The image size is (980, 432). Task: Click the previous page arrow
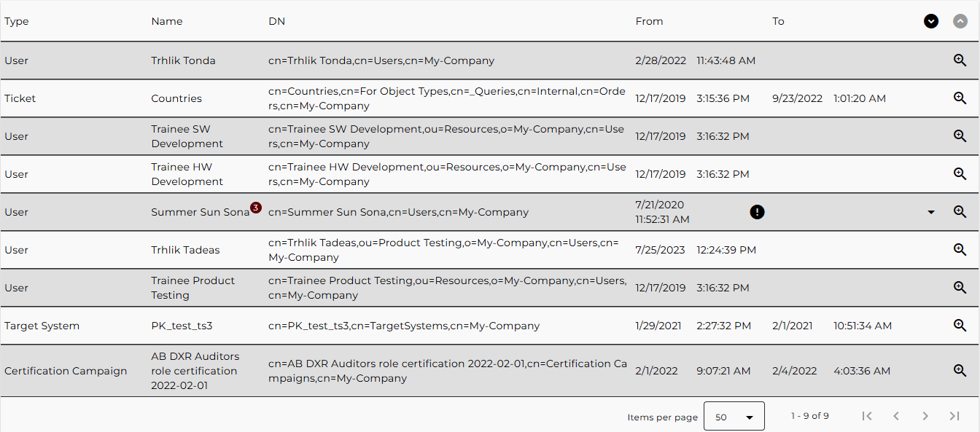point(896,416)
